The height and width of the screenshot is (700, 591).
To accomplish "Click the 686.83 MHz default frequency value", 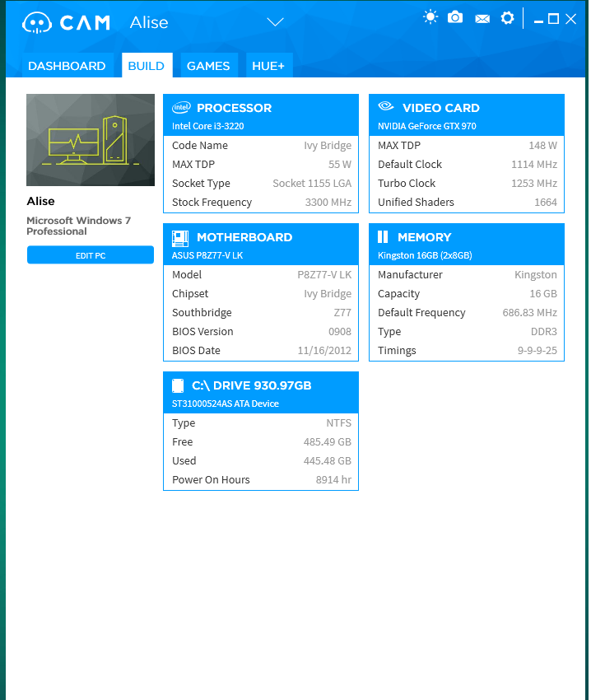I will coord(530,312).
